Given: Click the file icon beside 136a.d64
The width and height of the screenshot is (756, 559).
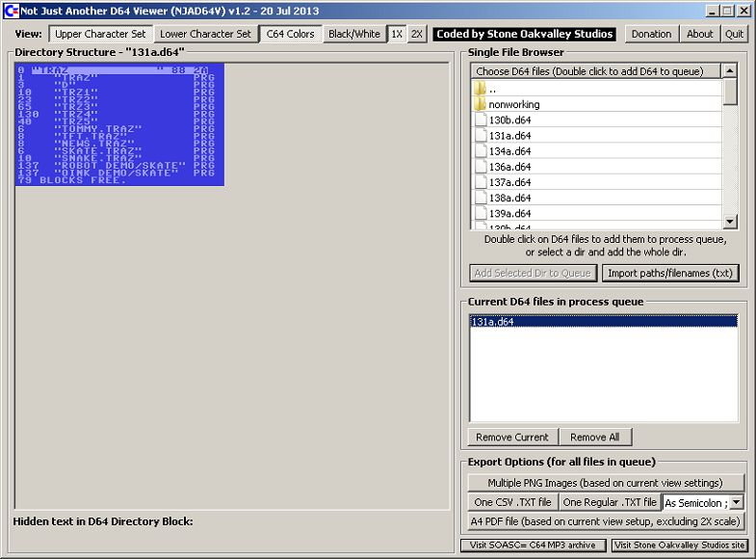Looking at the screenshot, I should [x=480, y=167].
